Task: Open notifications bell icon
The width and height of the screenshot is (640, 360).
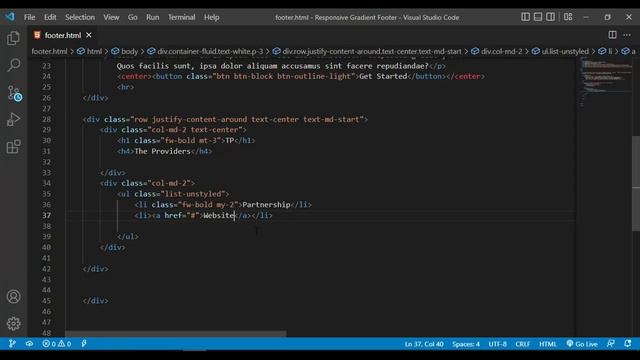Action: pyautogui.click(x=628, y=344)
